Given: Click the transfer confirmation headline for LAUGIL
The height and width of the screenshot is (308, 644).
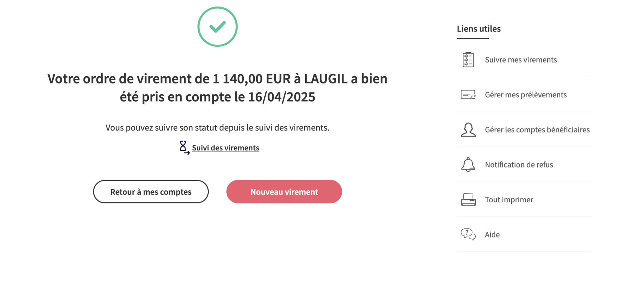Looking at the screenshot, I should (x=217, y=88).
